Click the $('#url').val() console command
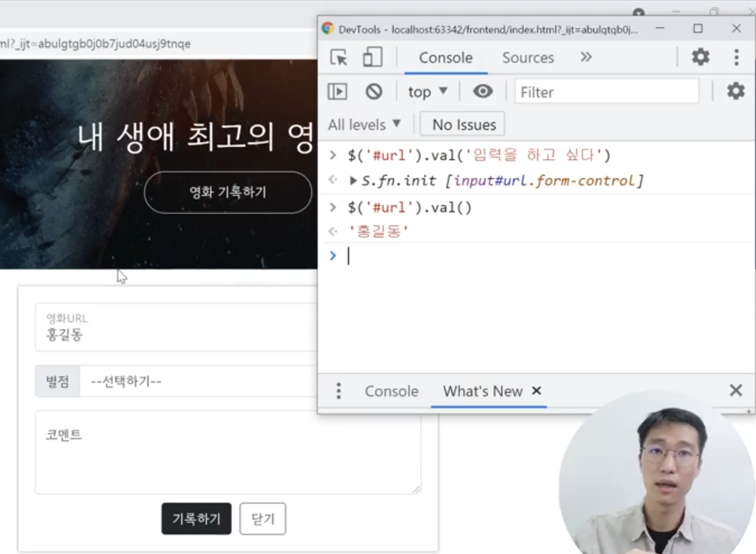The height and width of the screenshot is (554, 756). click(410, 207)
